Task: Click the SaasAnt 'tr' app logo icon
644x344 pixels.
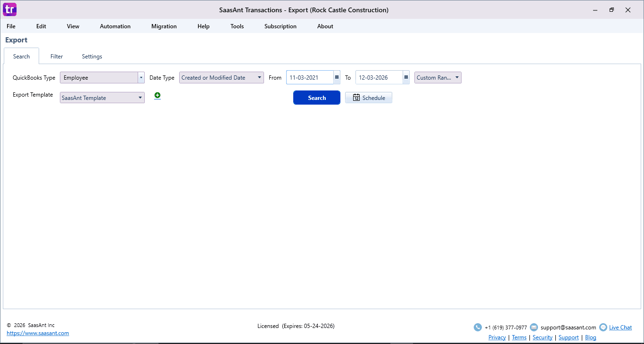Action: [x=10, y=9]
